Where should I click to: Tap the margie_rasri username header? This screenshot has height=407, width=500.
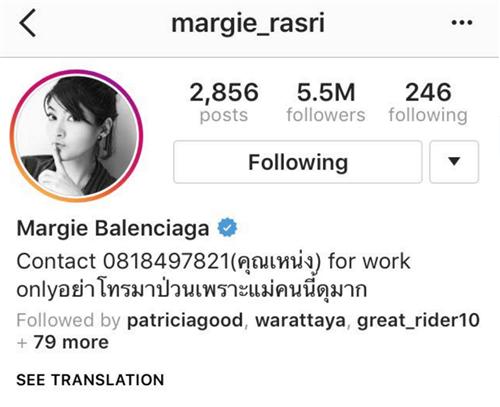pos(248,23)
